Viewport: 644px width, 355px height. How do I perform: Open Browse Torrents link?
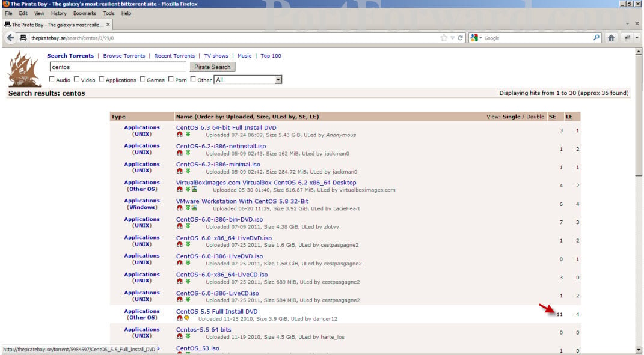[x=124, y=56]
